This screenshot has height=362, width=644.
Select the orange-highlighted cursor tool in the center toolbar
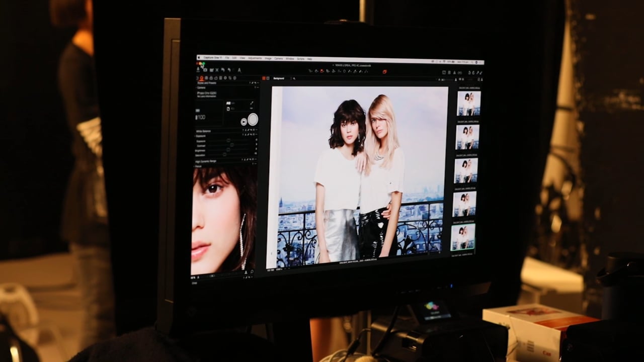point(321,71)
